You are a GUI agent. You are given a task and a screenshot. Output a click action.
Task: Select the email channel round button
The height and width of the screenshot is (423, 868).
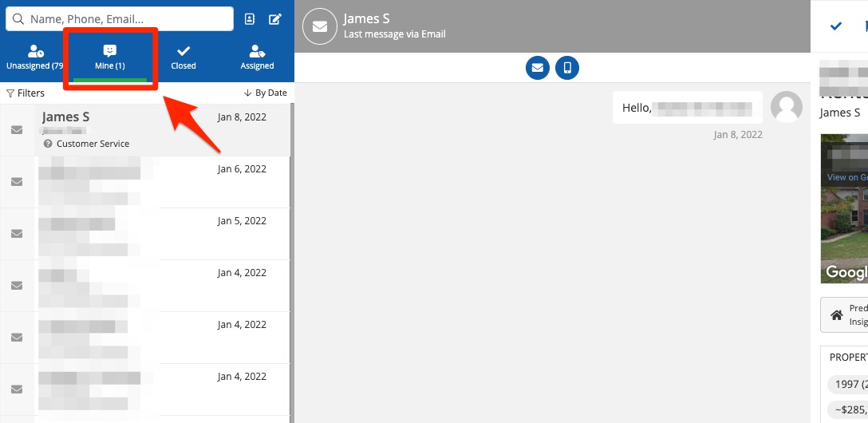[x=538, y=68]
